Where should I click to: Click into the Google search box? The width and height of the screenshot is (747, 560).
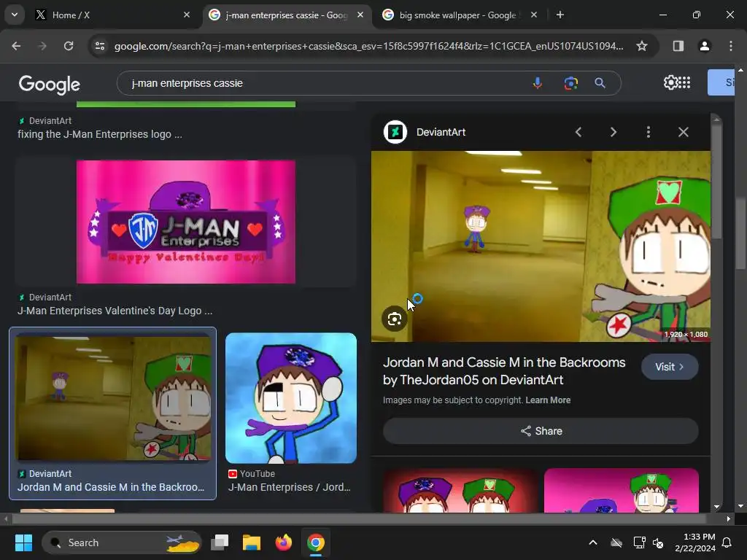point(324,83)
